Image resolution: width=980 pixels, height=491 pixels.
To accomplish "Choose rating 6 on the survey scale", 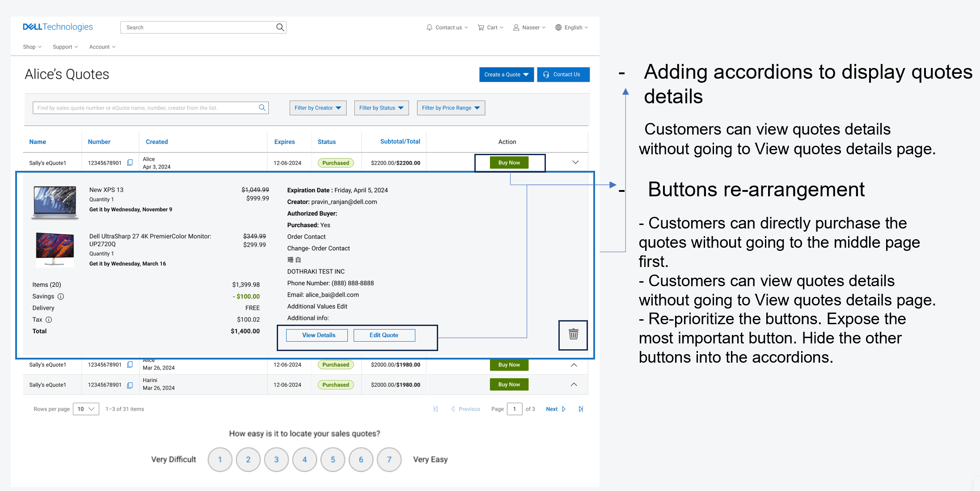I will 361,460.
